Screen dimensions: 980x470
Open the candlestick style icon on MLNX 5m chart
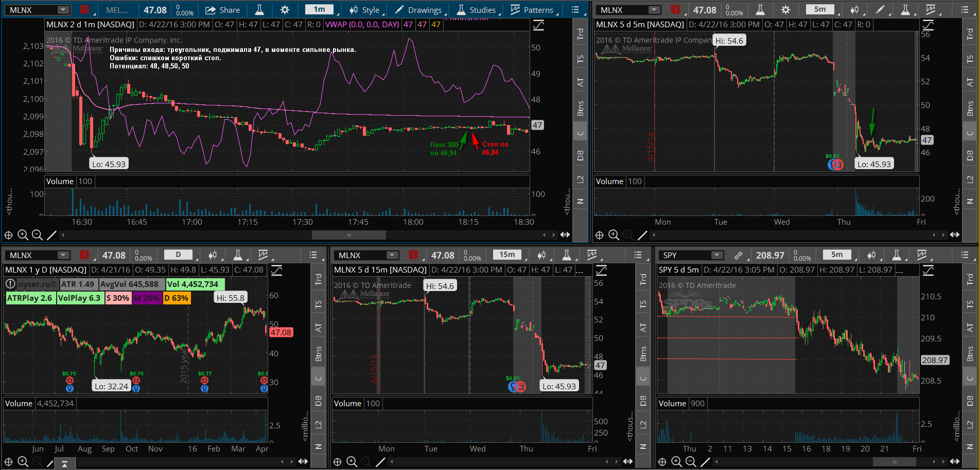tap(855, 10)
